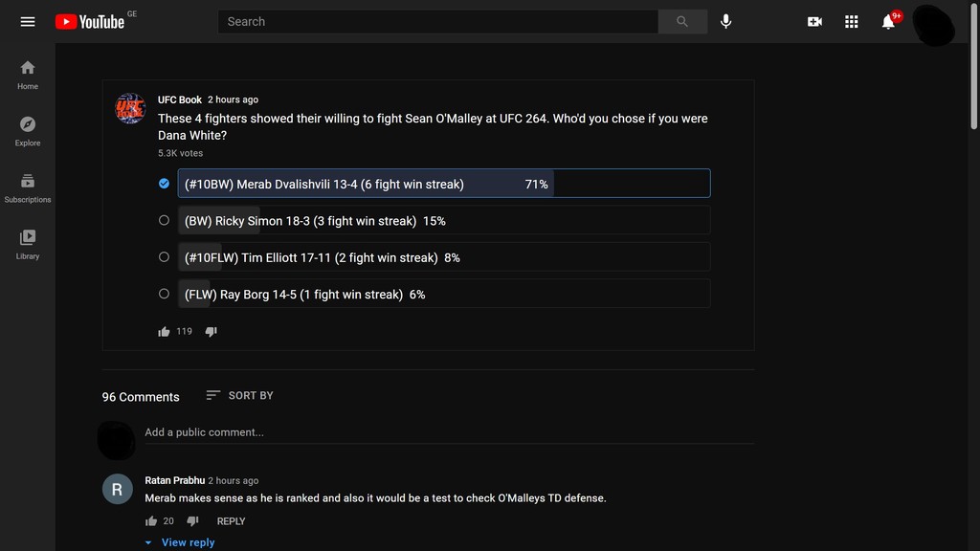Start voice search with microphone
Image resolution: width=980 pixels, height=551 pixels.
click(726, 21)
